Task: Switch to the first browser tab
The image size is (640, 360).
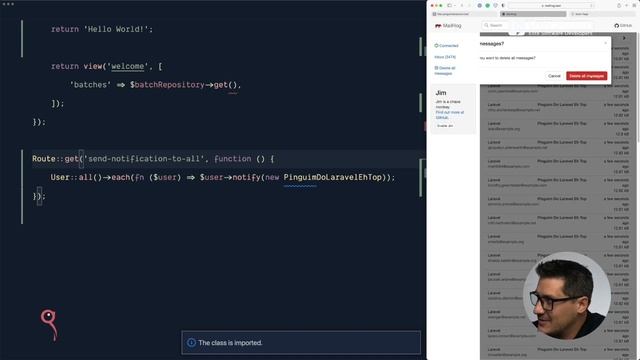Action: click(x=465, y=14)
